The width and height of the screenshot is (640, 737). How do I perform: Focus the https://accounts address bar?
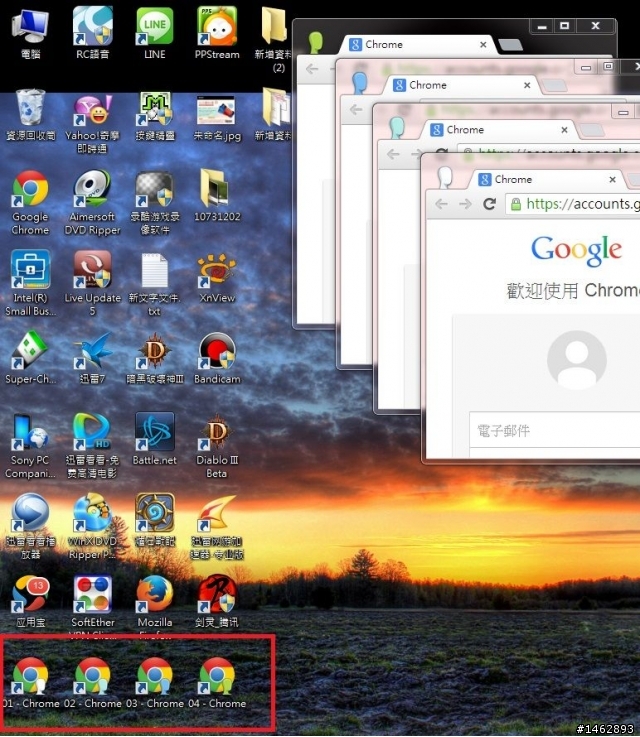tap(573, 204)
